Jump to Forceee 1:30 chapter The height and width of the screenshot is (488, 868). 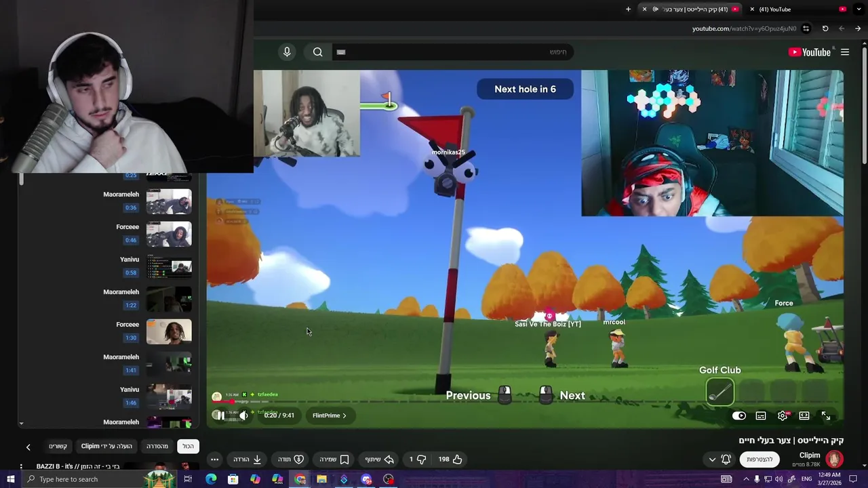tap(108, 331)
